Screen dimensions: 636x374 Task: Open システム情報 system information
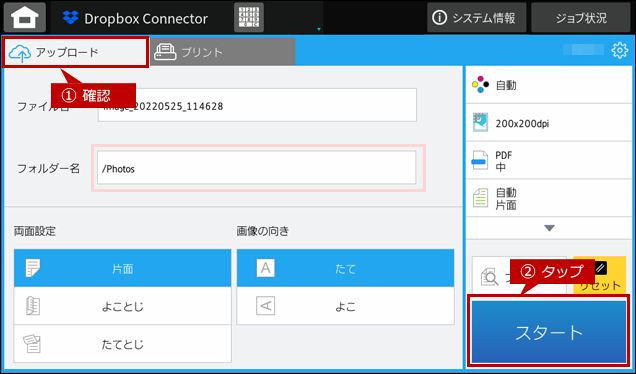tap(477, 17)
